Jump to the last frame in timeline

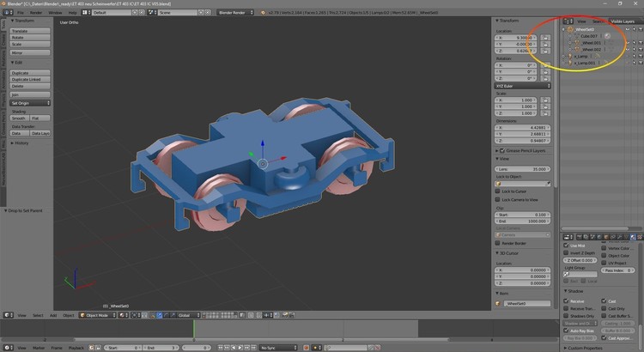pos(254,348)
